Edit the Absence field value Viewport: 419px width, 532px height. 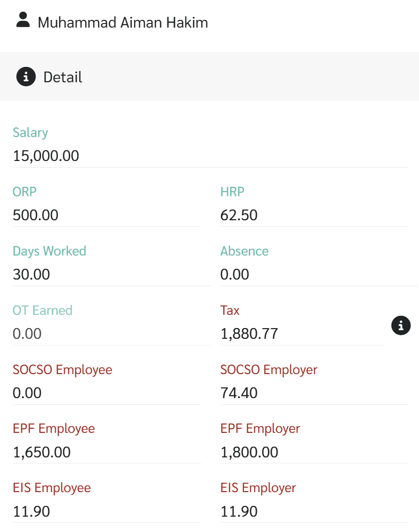pyautogui.click(x=319, y=274)
